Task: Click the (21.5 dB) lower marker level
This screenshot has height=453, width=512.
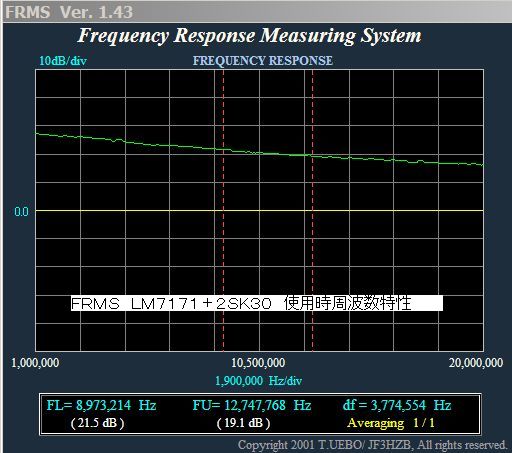Action: (x=97, y=423)
